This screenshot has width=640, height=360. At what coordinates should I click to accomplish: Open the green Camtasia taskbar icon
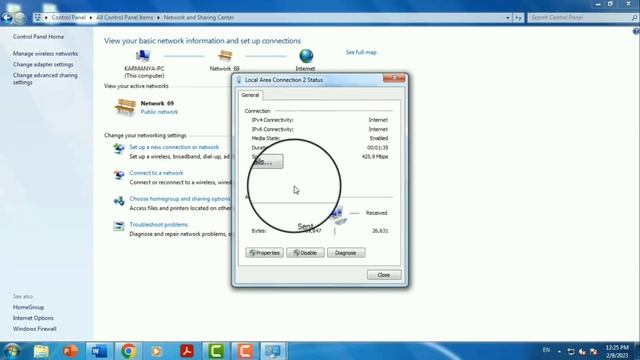point(216,351)
